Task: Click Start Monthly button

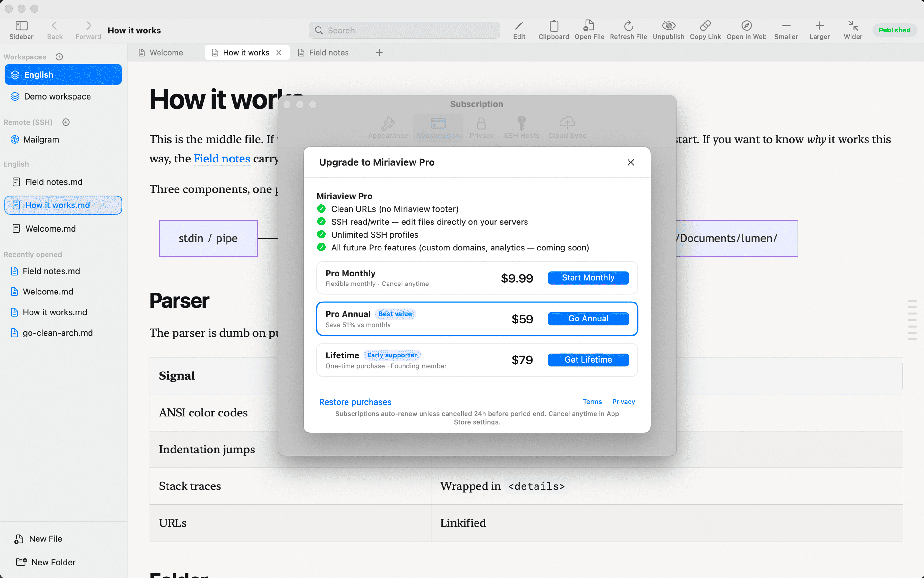Action: (x=588, y=278)
